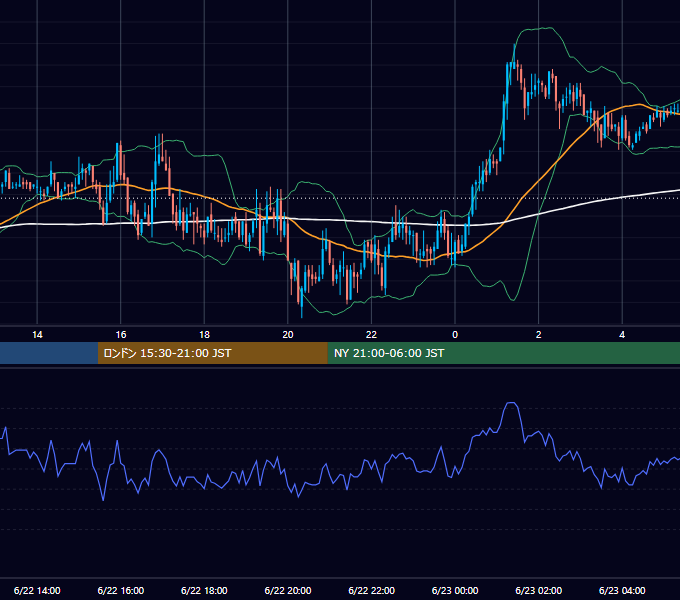Click the 6/22 18:00 date label
680x600 pixels.
click(x=204, y=590)
